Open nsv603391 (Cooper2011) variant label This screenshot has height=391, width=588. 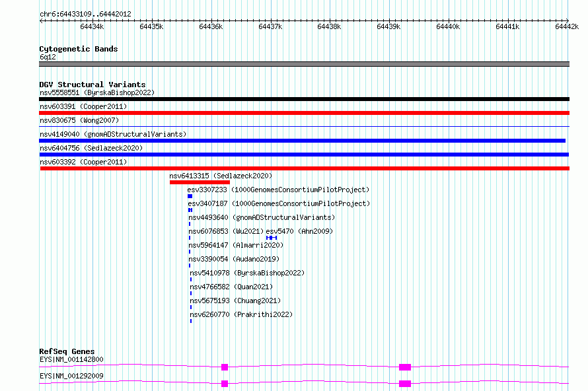point(83,106)
